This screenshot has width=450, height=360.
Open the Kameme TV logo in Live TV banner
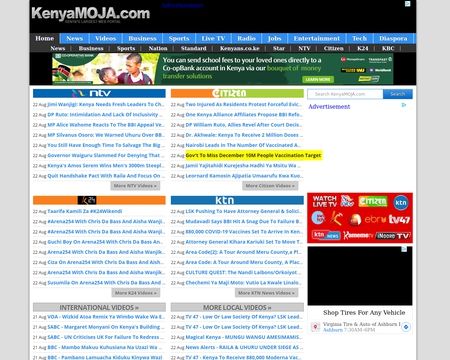tap(358, 235)
